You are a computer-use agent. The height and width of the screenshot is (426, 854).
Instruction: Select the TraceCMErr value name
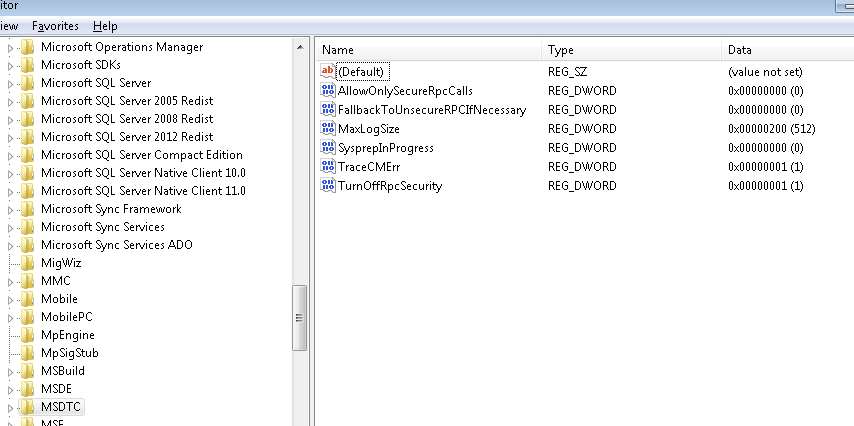369,166
